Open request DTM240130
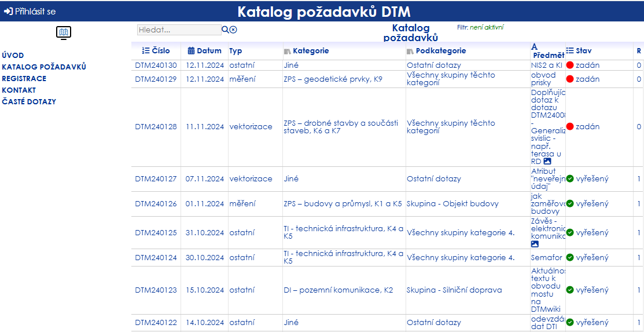This screenshot has width=644, height=332. pyautogui.click(x=156, y=65)
